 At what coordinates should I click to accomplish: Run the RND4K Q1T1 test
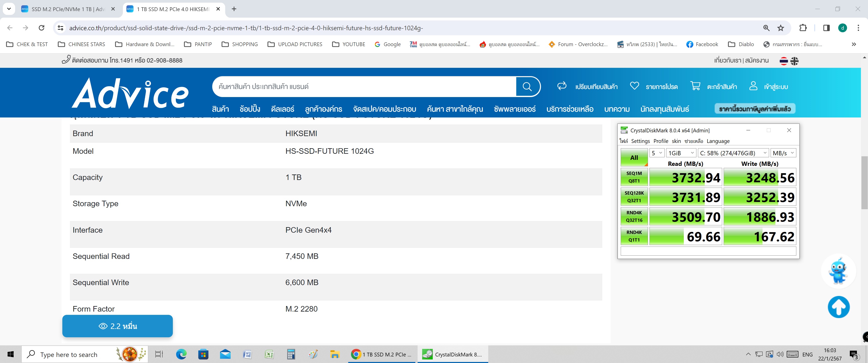[x=634, y=236]
